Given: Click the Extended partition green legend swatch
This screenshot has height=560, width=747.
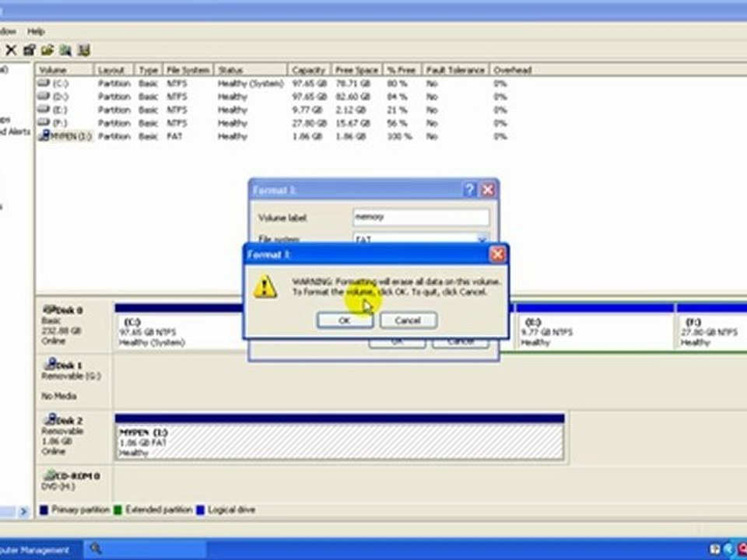Looking at the screenshot, I should click(x=117, y=510).
